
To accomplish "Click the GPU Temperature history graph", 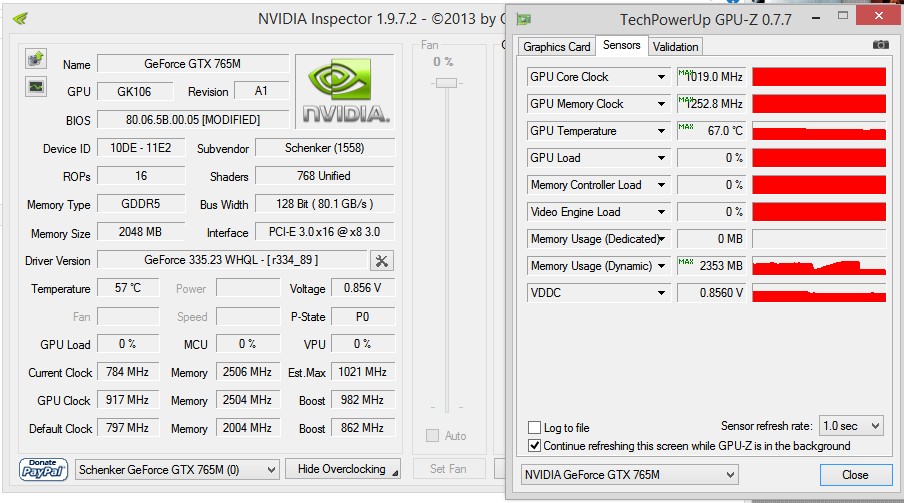I will tap(819, 131).
